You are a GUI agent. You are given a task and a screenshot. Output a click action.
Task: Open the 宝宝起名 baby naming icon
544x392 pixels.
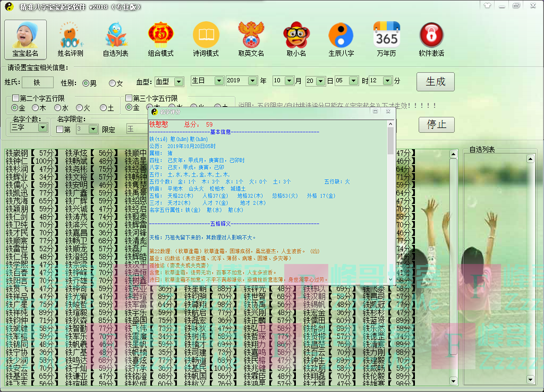click(x=25, y=39)
